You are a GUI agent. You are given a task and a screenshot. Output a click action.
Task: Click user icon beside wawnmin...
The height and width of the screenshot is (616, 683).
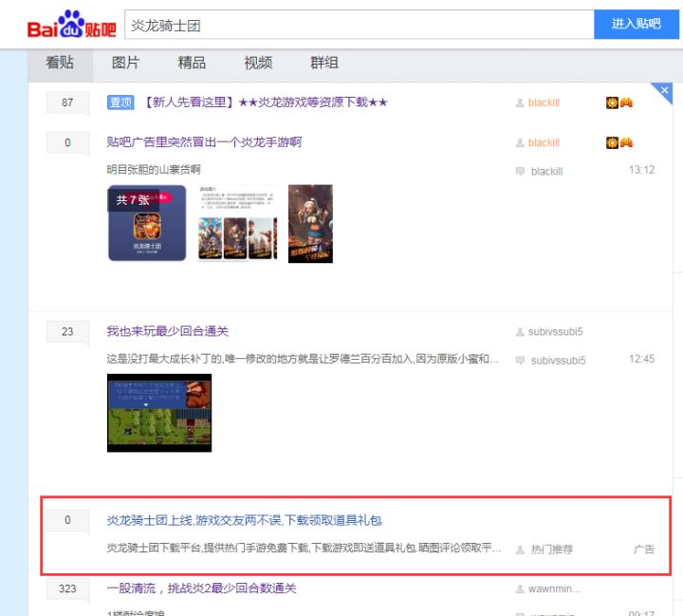pos(520,589)
